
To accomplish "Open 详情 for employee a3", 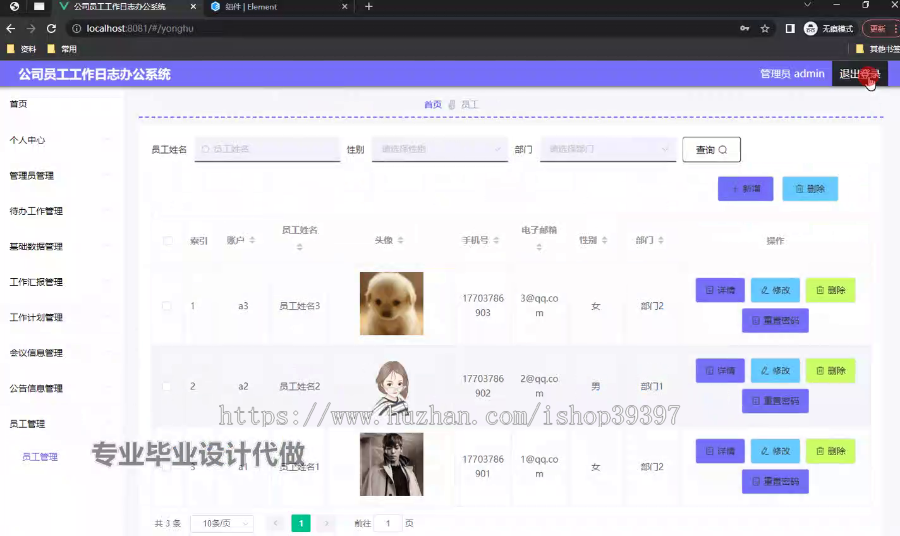I will (x=720, y=290).
